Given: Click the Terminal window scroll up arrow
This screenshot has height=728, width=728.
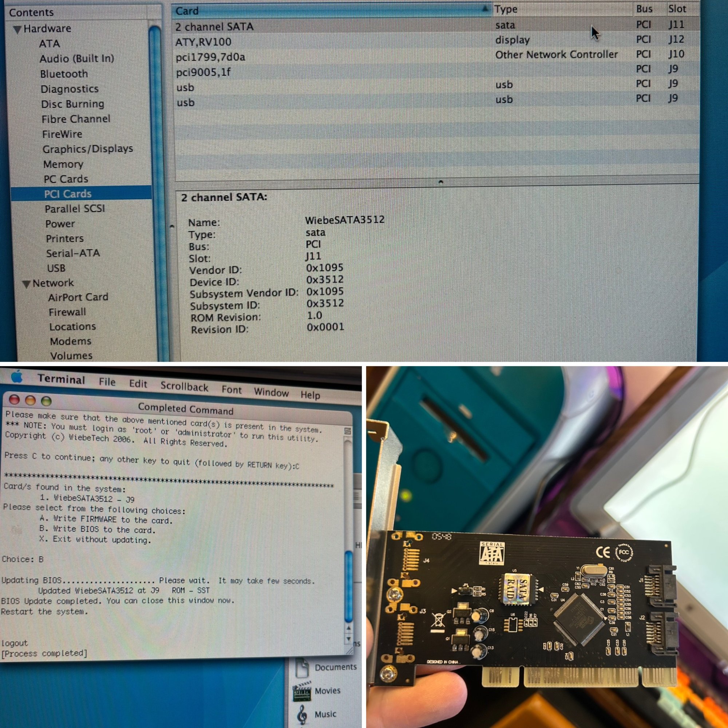Looking at the screenshot, I should coord(349,628).
